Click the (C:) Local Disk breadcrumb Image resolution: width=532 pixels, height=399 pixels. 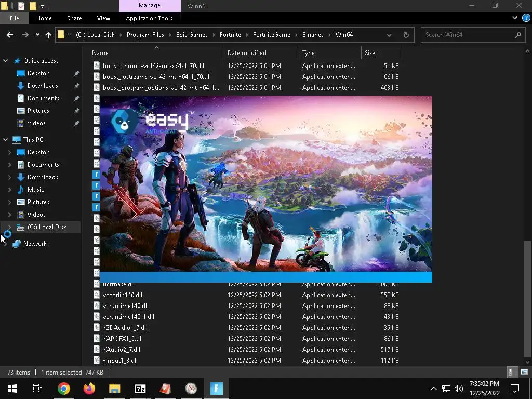(x=96, y=35)
